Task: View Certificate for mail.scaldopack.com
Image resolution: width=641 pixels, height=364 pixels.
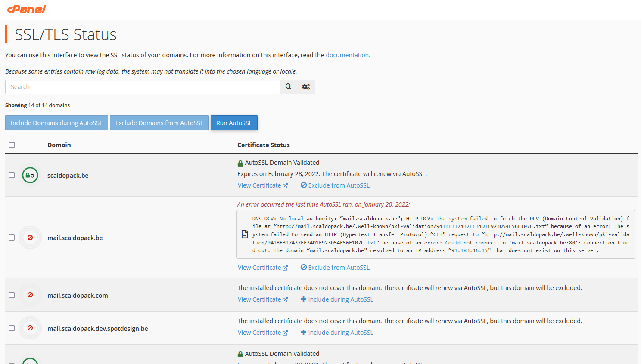Action: point(263,299)
